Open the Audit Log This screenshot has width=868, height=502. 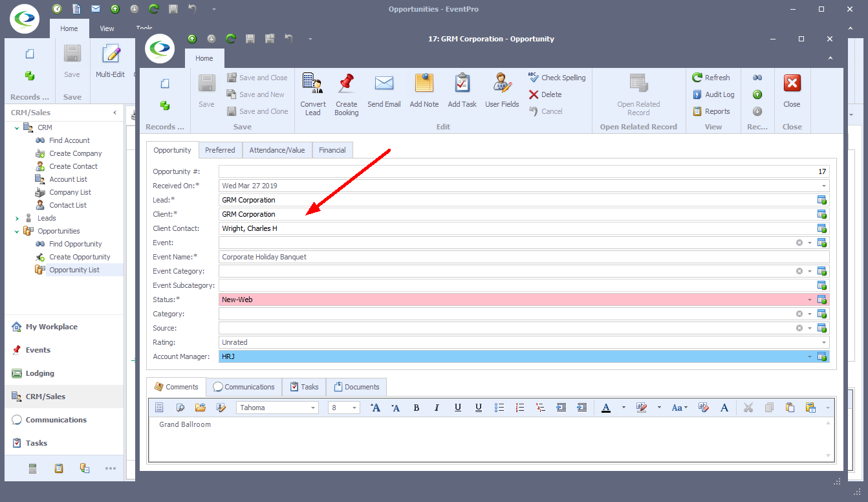[x=713, y=94]
